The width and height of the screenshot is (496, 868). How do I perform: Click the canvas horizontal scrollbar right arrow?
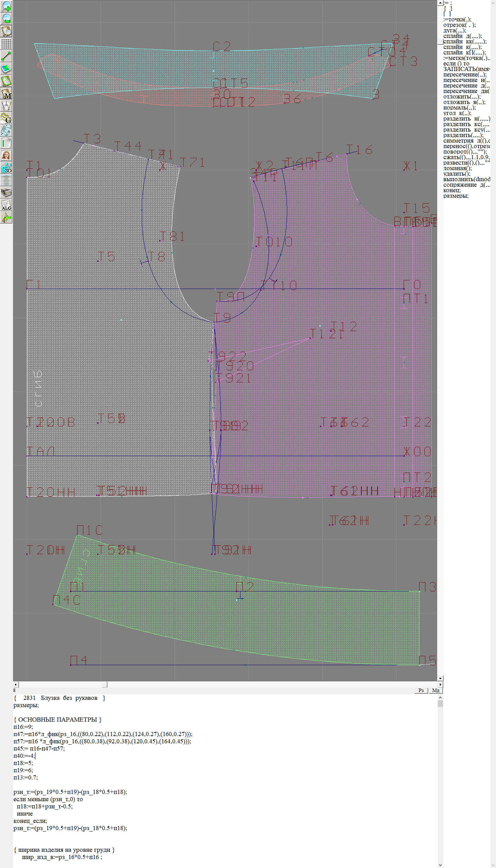[440, 684]
